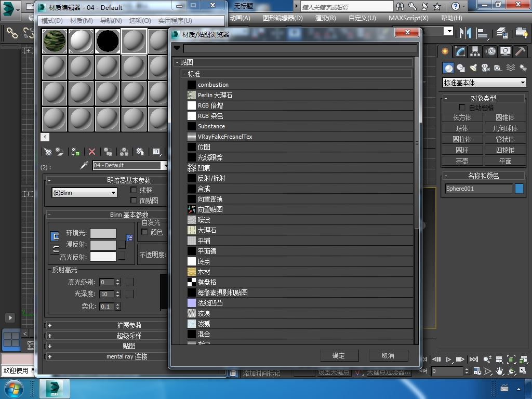
Task: Click the 茶壶 object button
Action: pyautogui.click(x=462, y=161)
